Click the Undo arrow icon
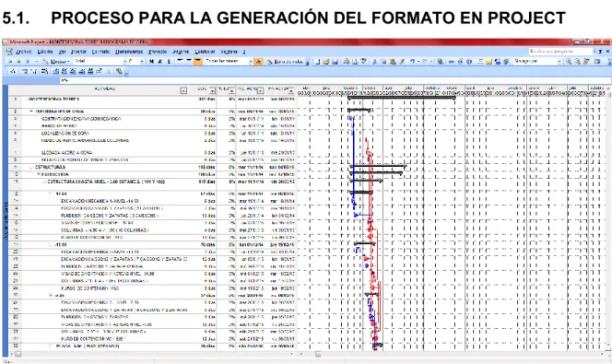Screen dimensions: 612x364 [412, 61]
